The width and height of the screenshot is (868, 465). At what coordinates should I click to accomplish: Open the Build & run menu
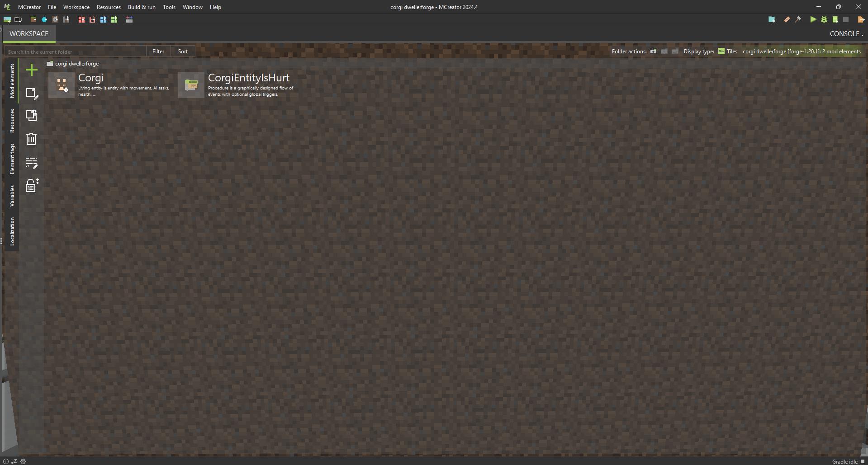tap(142, 7)
